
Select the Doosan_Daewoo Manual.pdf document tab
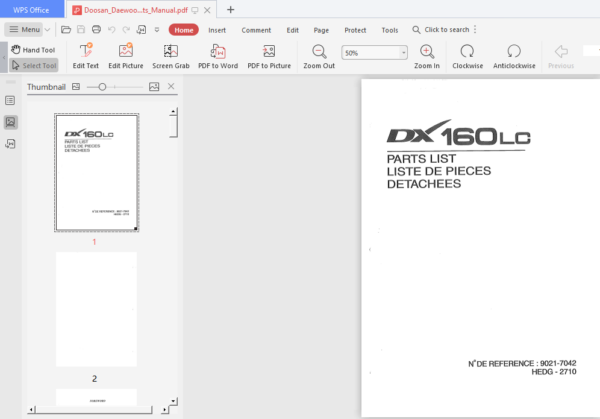136,10
